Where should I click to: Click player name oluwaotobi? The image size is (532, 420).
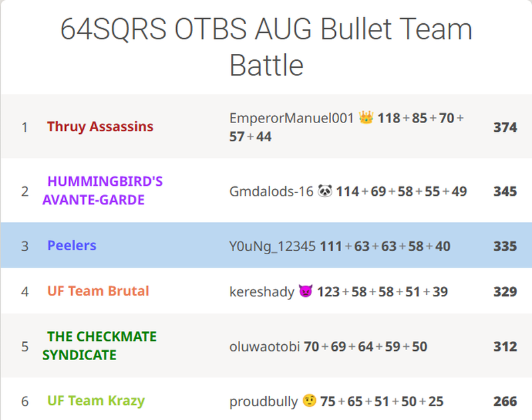[264, 347]
